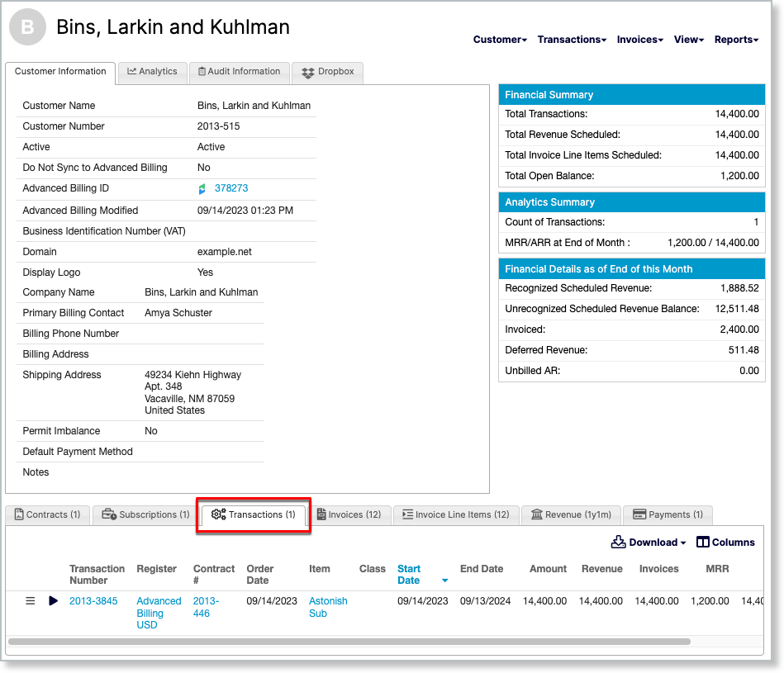Click the Advanced Billing ID logo icon
The width and height of the screenshot is (784, 673).
click(202, 189)
